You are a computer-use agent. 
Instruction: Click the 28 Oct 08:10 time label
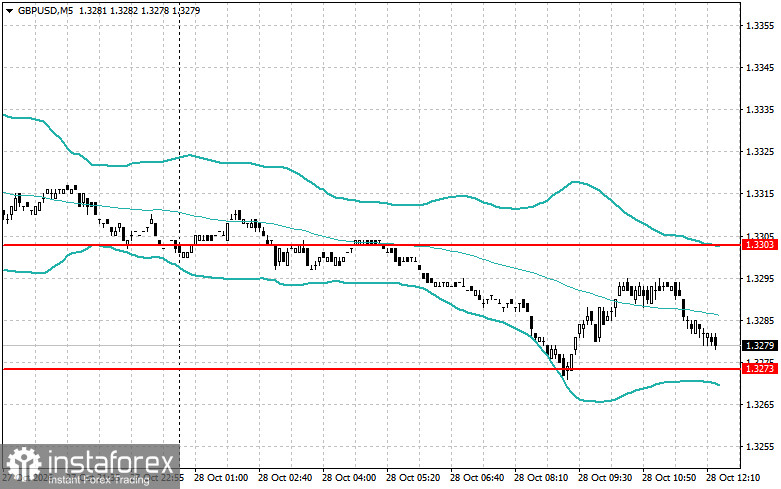541,478
